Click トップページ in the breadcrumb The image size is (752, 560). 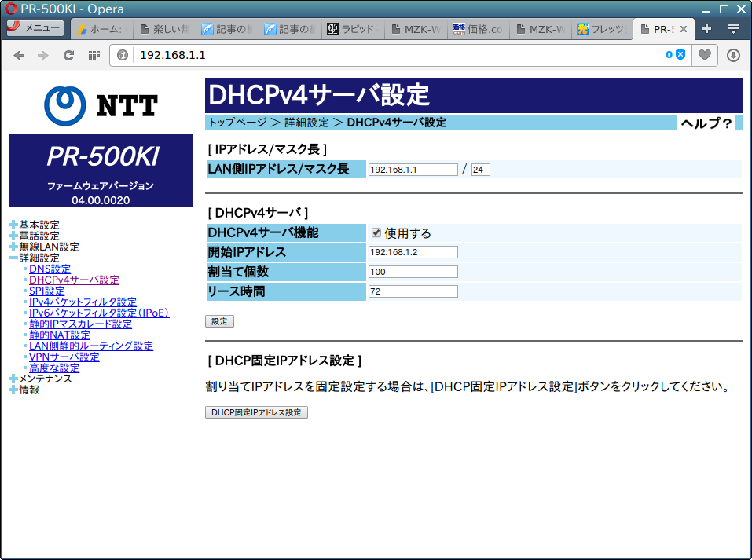point(237,123)
